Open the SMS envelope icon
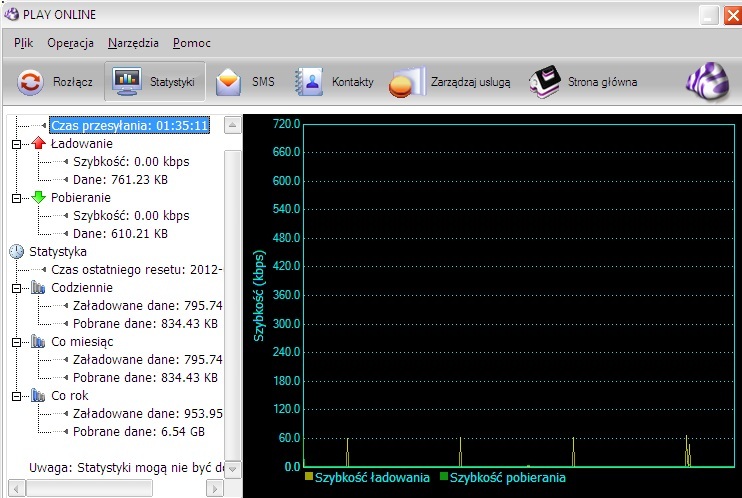The image size is (742, 498). click(x=229, y=82)
